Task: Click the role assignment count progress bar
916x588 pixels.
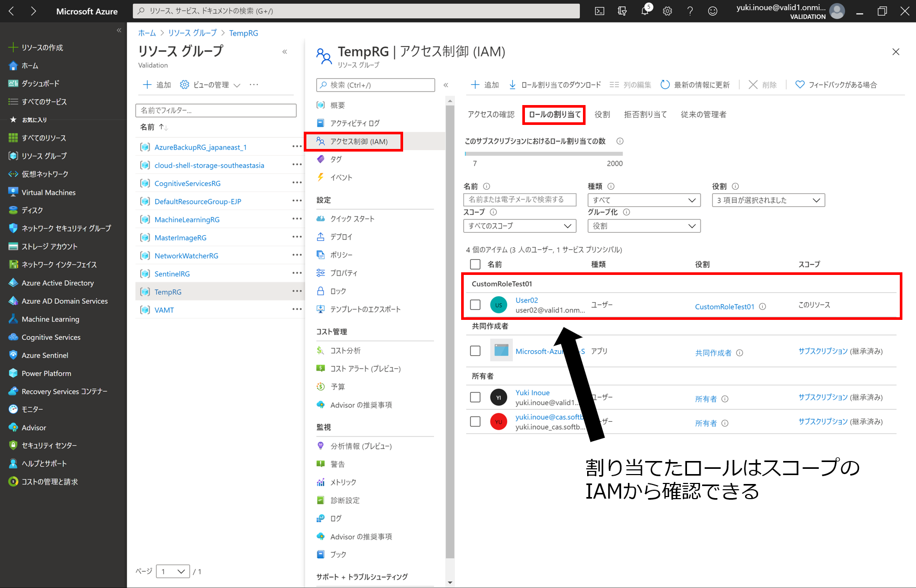Action: [544, 154]
